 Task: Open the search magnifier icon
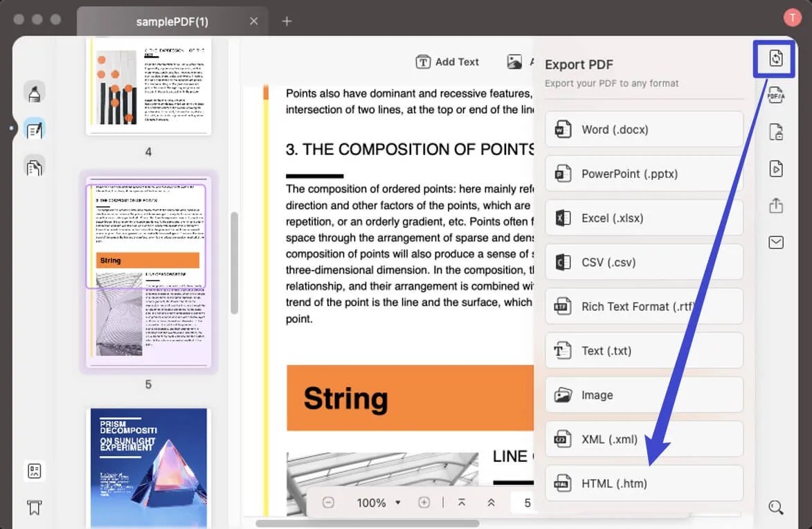(x=776, y=508)
